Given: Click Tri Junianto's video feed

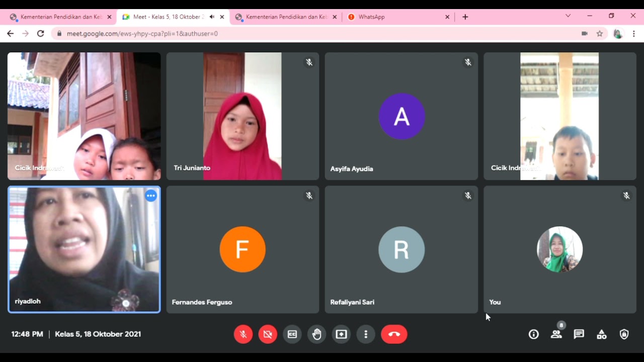Looking at the screenshot, I should [243, 116].
